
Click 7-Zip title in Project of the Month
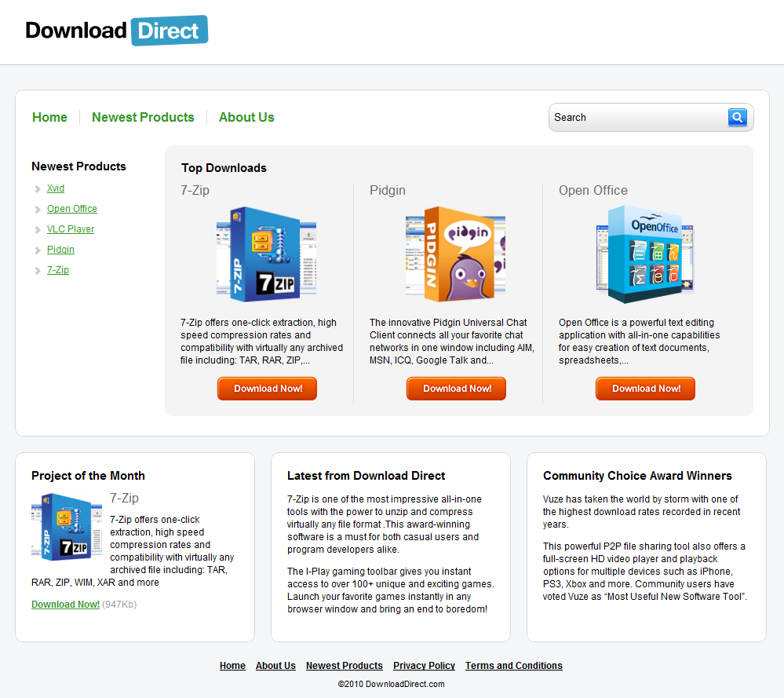(x=125, y=499)
